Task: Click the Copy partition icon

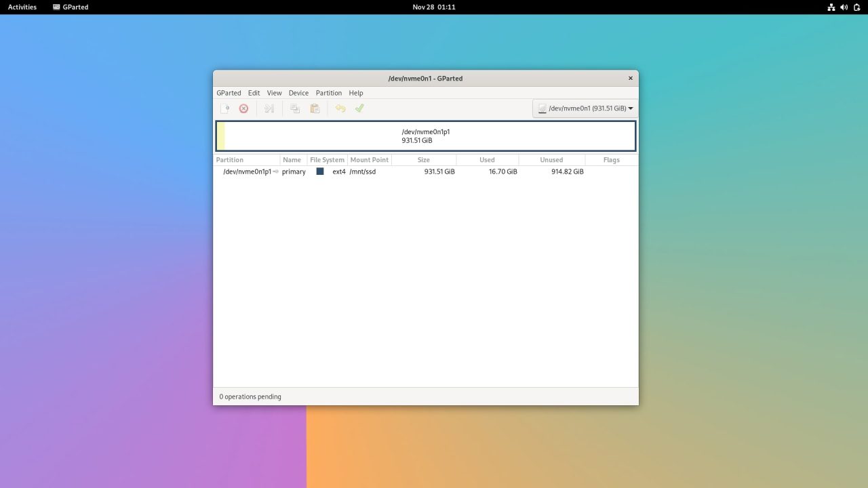Action: [x=294, y=108]
